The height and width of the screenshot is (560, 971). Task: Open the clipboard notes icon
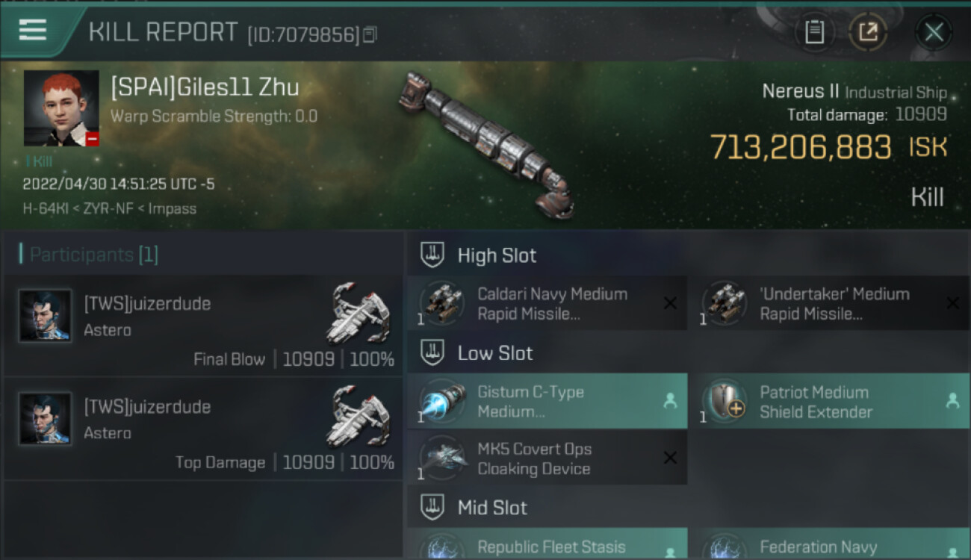[814, 32]
